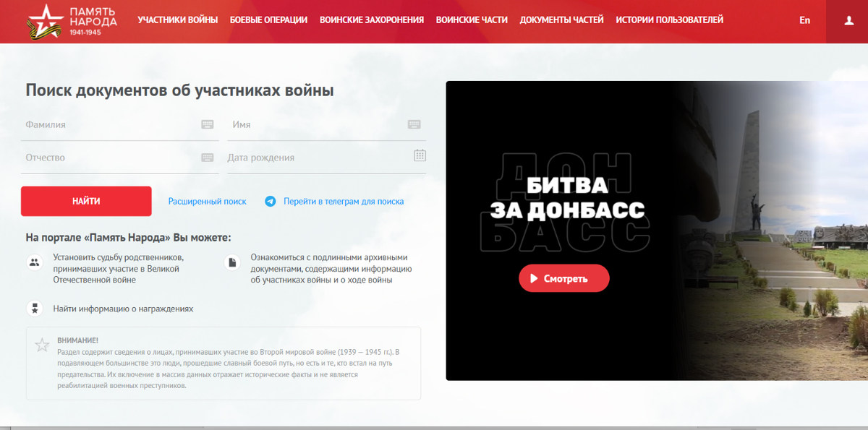Open calendar picker for Дата рождения
Viewport: 868px width, 430px height.
pyautogui.click(x=420, y=155)
